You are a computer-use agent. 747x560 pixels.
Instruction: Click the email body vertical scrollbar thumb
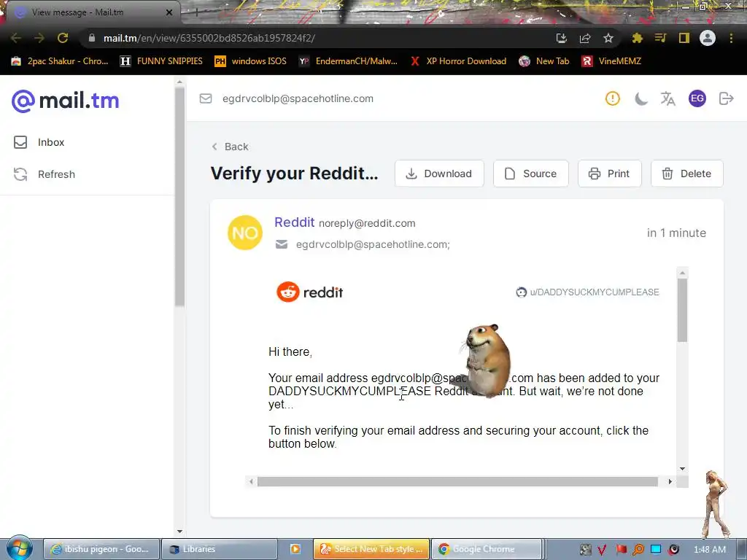(x=682, y=310)
